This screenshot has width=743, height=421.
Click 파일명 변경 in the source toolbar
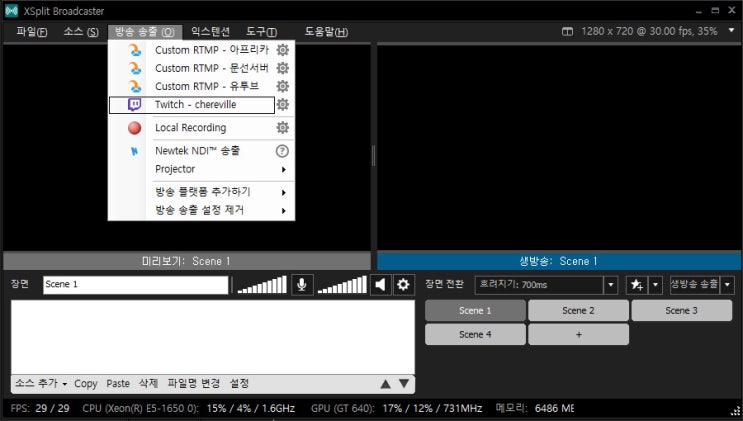(194, 384)
